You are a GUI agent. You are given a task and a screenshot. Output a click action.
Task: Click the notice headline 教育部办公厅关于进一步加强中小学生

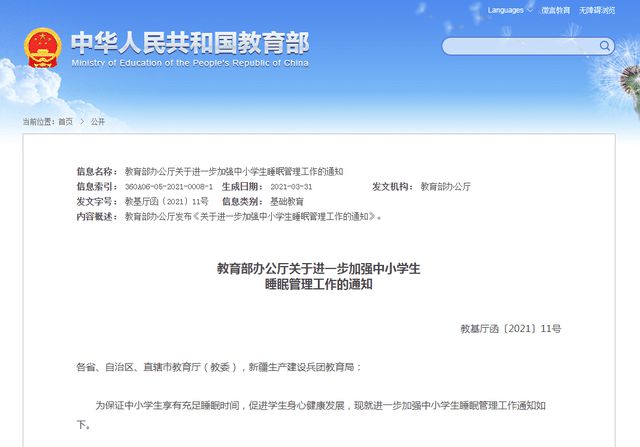coord(318,269)
